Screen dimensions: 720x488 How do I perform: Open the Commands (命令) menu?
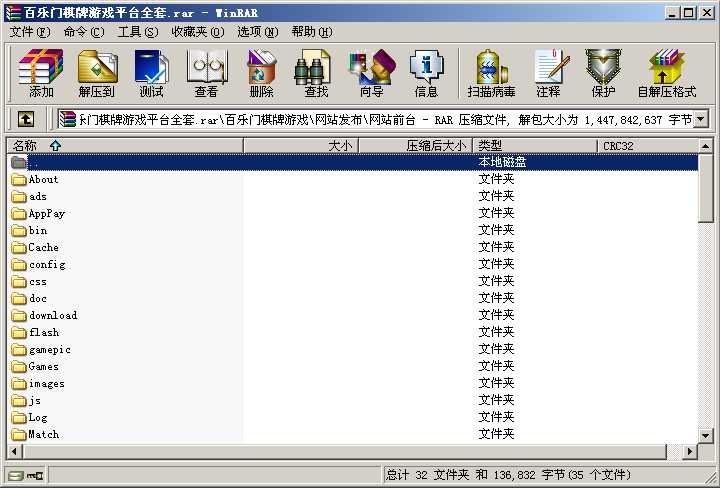coord(84,32)
